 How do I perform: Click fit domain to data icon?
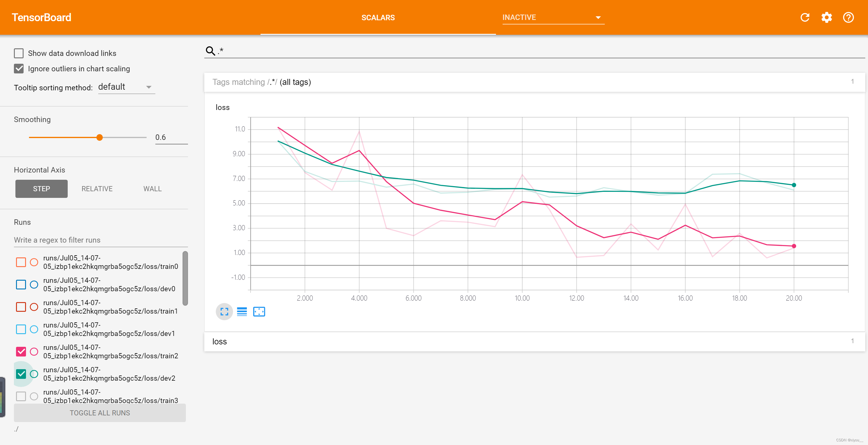click(259, 311)
